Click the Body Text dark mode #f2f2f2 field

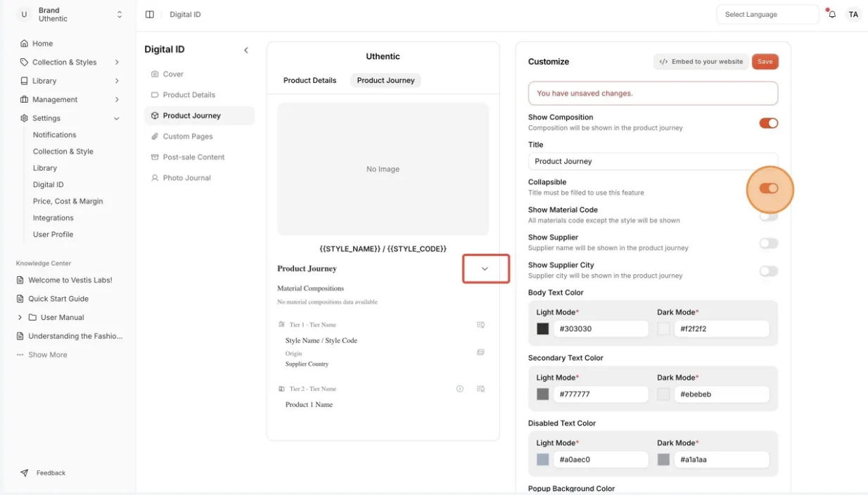(721, 328)
